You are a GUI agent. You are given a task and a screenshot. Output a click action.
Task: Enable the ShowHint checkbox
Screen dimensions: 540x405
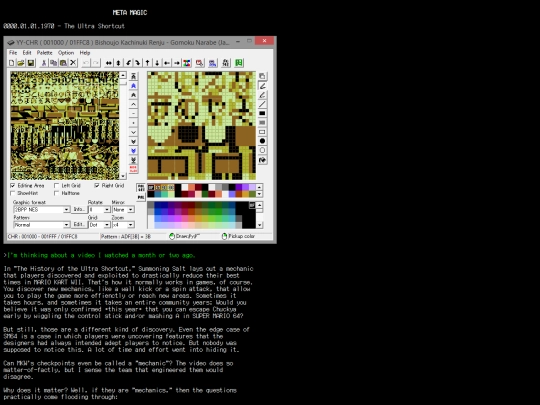point(13,193)
